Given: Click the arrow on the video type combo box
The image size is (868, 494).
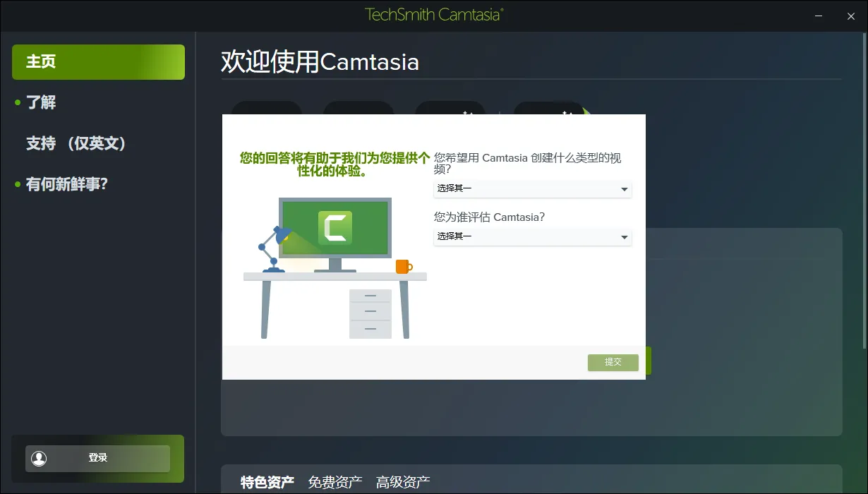Looking at the screenshot, I should [x=624, y=189].
